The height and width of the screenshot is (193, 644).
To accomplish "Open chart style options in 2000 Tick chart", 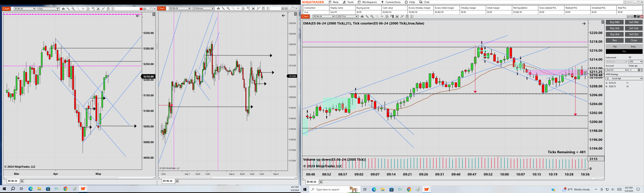I will click(362, 17).
